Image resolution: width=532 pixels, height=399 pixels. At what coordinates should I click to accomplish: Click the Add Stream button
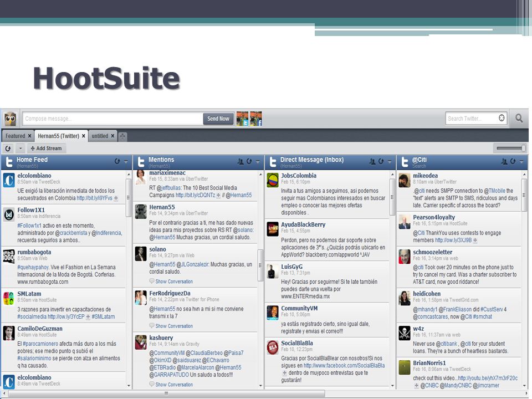click(x=46, y=149)
